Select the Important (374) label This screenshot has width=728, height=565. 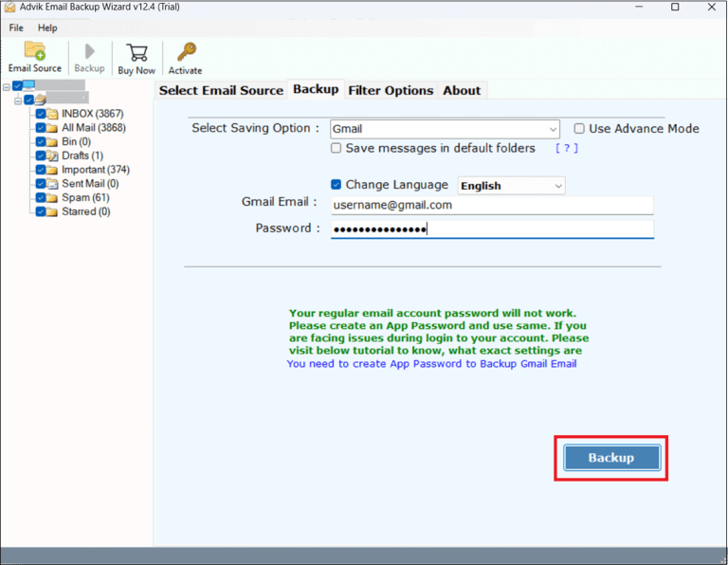(x=96, y=170)
